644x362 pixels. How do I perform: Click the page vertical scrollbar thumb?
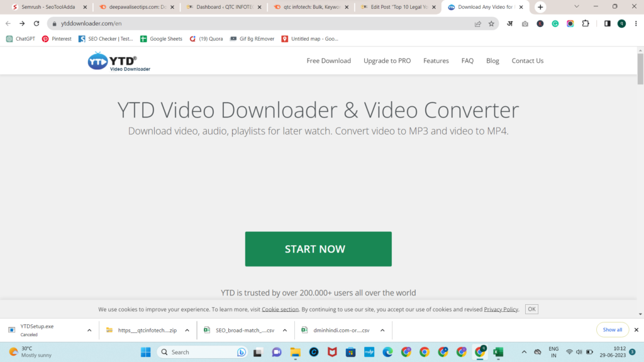(x=640, y=69)
